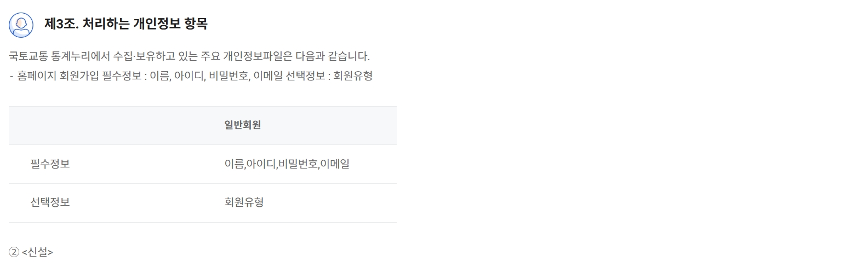This screenshot has height=267, width=868.
Task: Select the '<신설>' text below the table
Action: (x=37, y=252)
